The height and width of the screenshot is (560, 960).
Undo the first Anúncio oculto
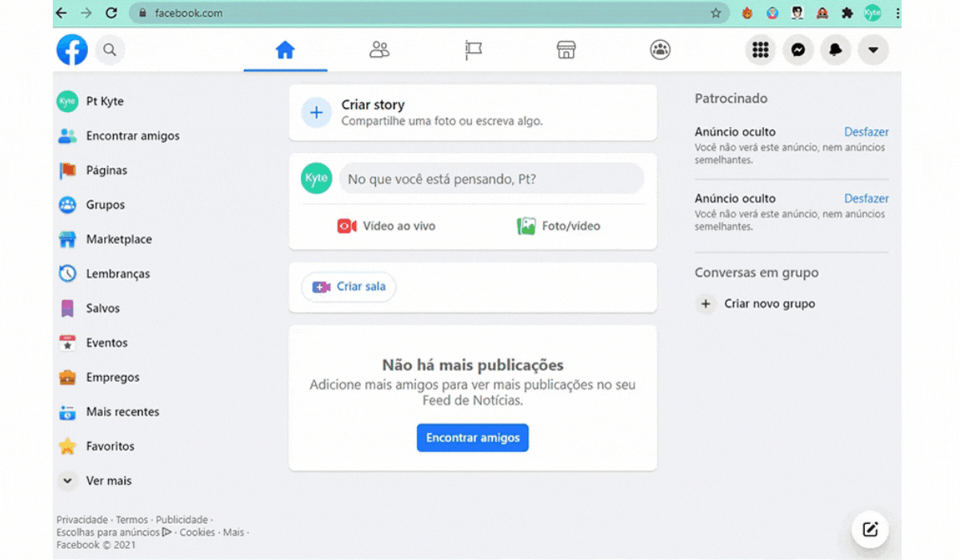[866, 132]
